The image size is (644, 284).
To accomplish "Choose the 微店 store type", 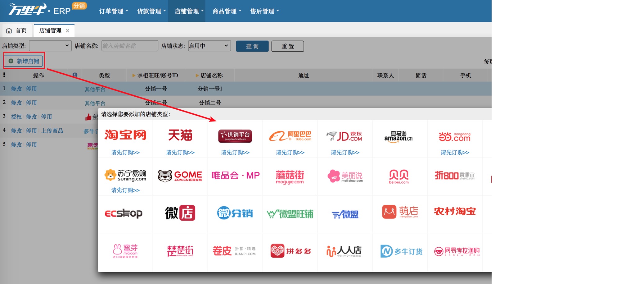I will click(x=180, y=213).
